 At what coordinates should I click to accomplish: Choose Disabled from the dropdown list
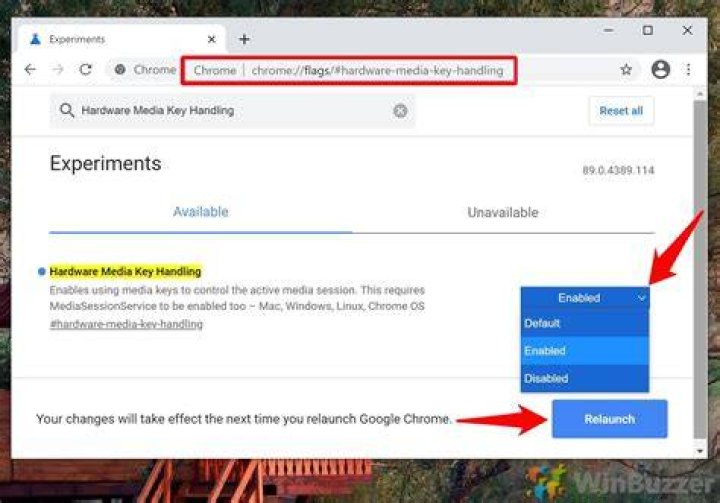click(585, 378)
